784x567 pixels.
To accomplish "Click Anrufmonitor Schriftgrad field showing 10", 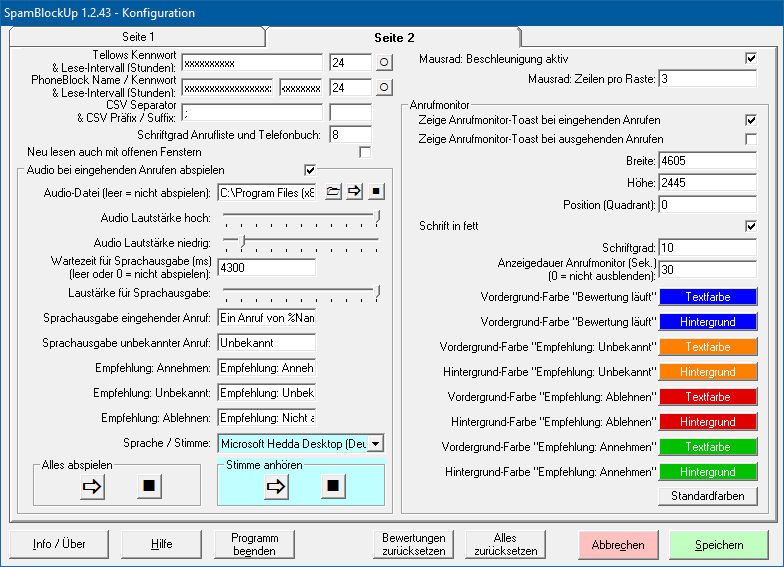I will pyautogui.click(x=708, y=248).
